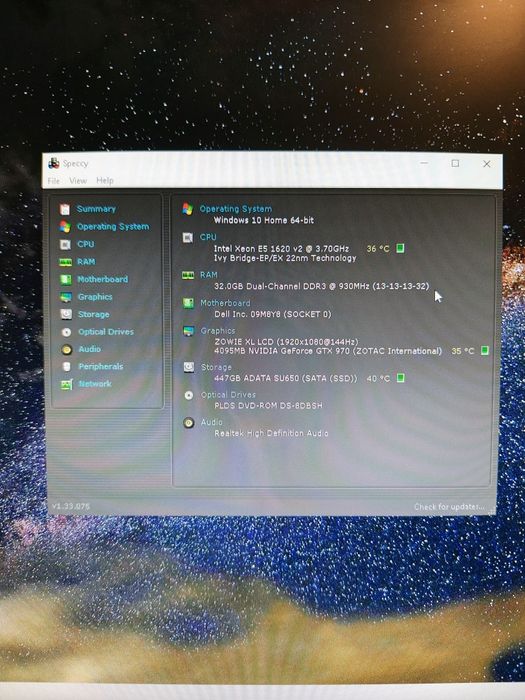Click the Optical Drives heading link in summary
This screenshot has height=700, width=525.
coord(228,395)
